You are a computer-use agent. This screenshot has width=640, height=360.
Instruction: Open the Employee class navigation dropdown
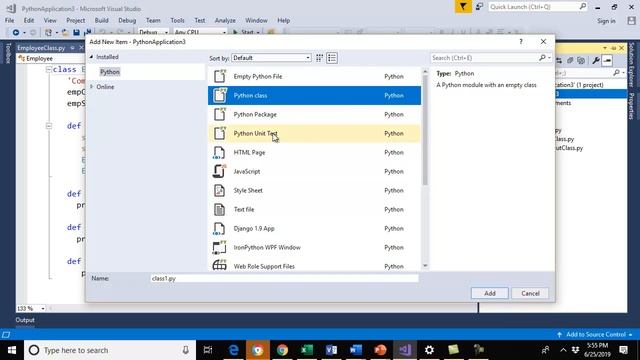(51, 58)
